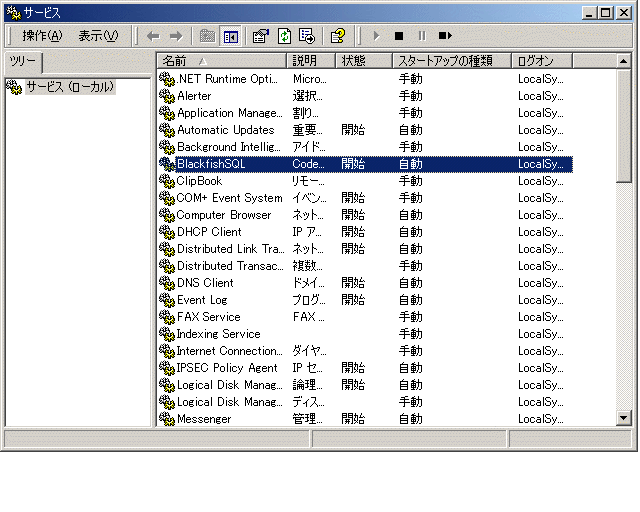The image size is (640, 512).
Task: Select the Messenger service name
Action: [x=204, y=419]
